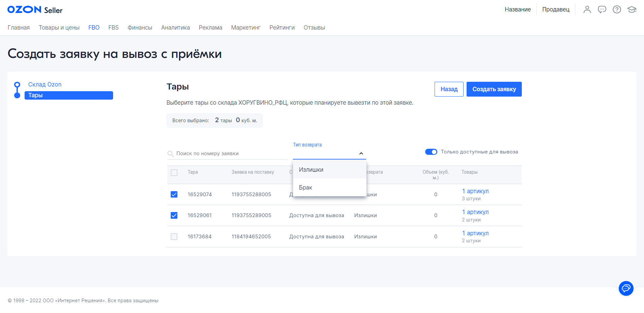Click the 'Заявка на поставку' column header

tap(253, 172)
